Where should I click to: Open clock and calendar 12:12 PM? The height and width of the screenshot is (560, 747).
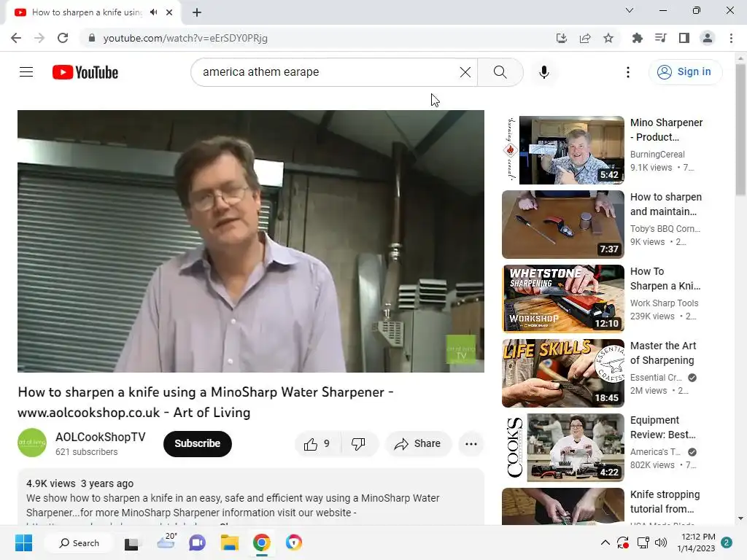click(x=698, y=542)
